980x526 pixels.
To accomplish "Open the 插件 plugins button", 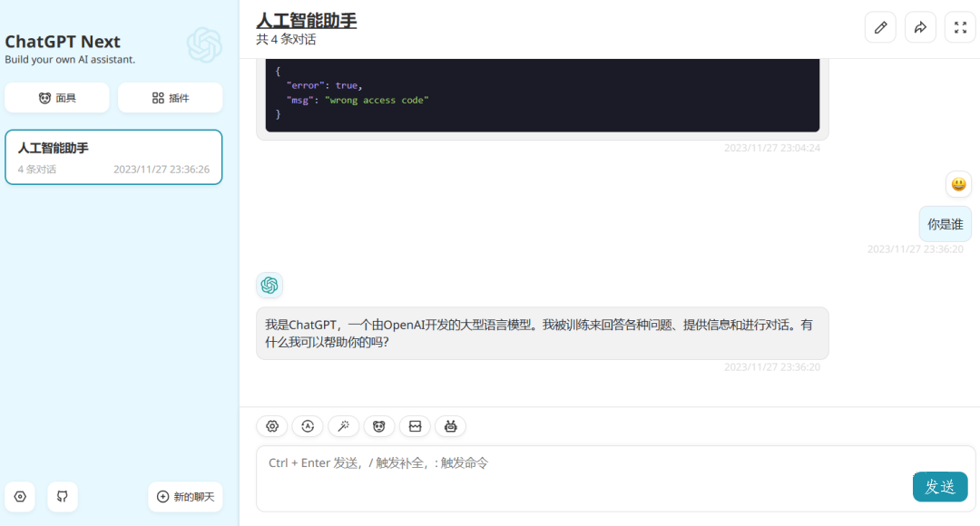I will (170, 98).
